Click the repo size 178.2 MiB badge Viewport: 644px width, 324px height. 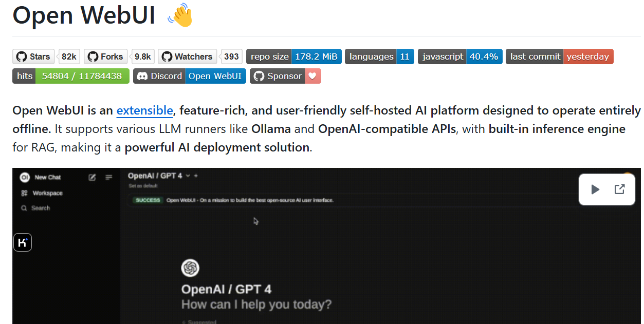point(294,56)
